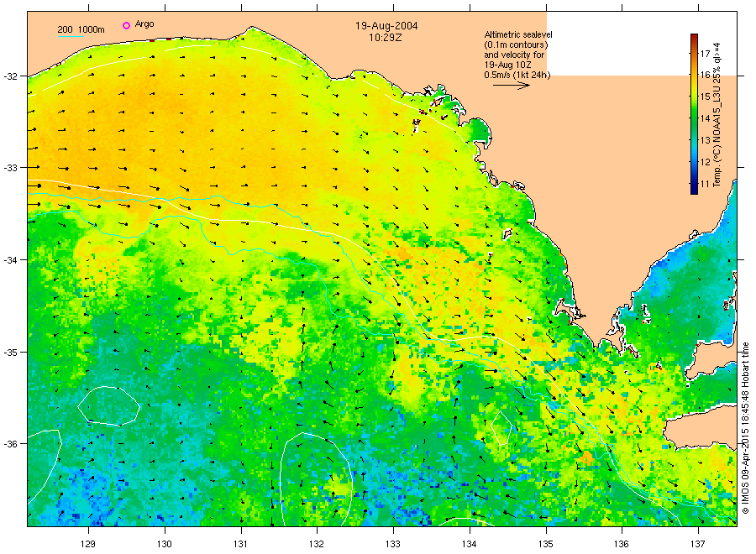The image size is (756, 554).
Task: Click the magenta Argo circle marker
Action: [x=126, y=25]
